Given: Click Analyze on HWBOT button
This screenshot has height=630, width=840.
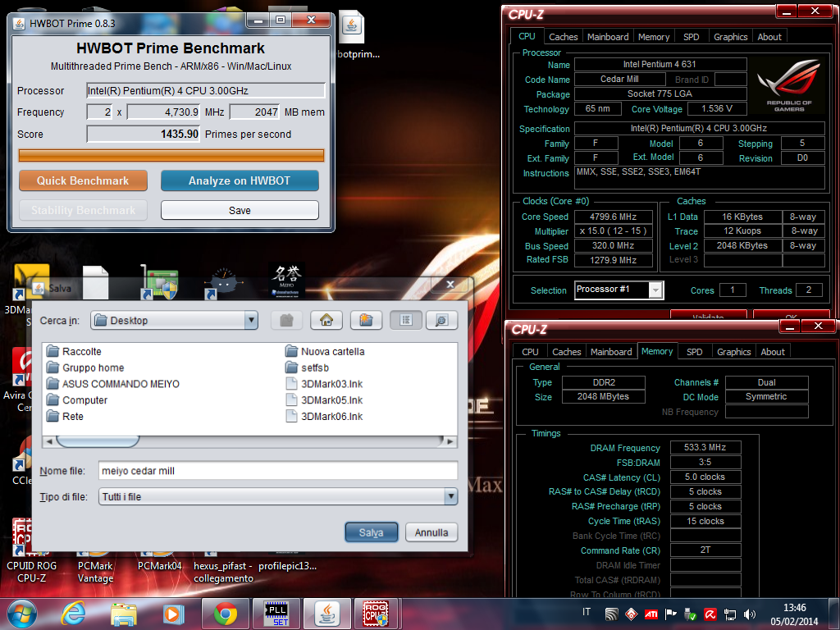Looking at the screenshot, I should point(240,180).
